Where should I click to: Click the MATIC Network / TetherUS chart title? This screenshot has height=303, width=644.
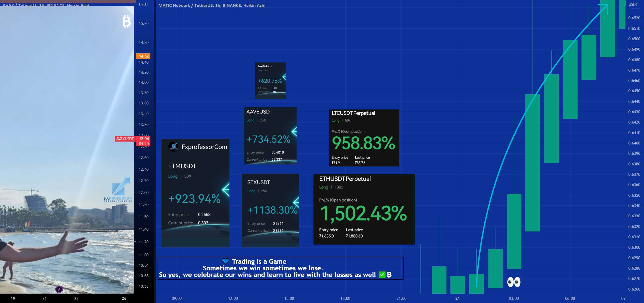[212, 5]
